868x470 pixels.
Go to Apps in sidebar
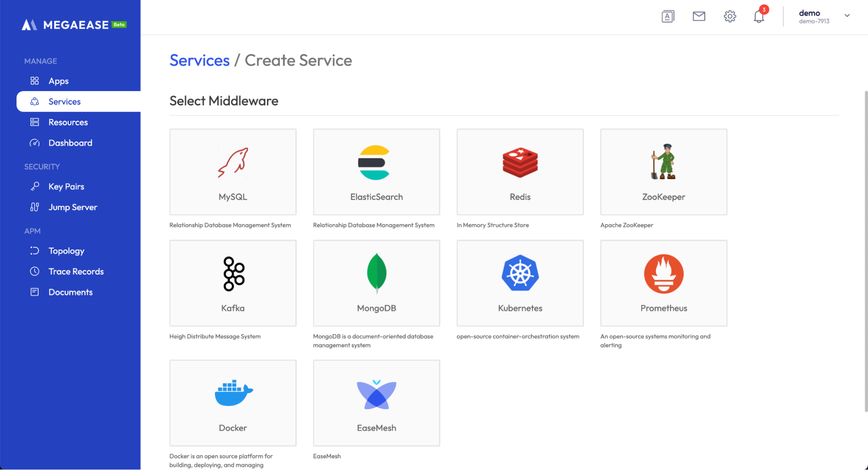pos(59,81)
